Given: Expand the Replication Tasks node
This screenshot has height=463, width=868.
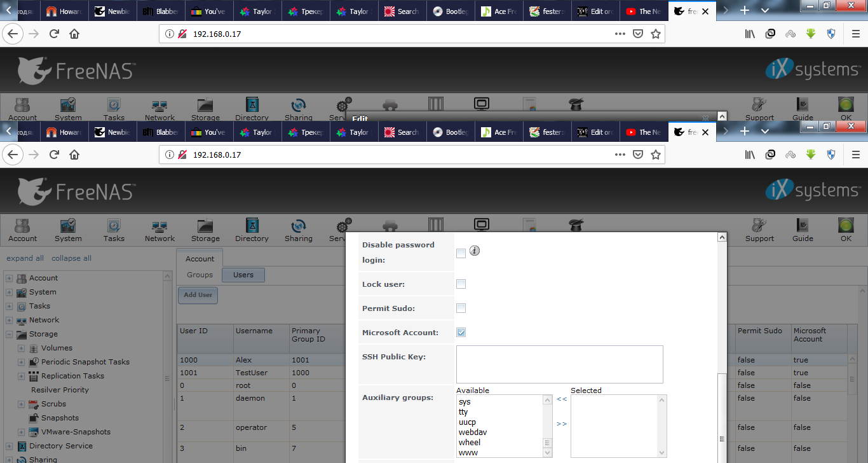Looking at the screenshot, I should coord(21,376).
